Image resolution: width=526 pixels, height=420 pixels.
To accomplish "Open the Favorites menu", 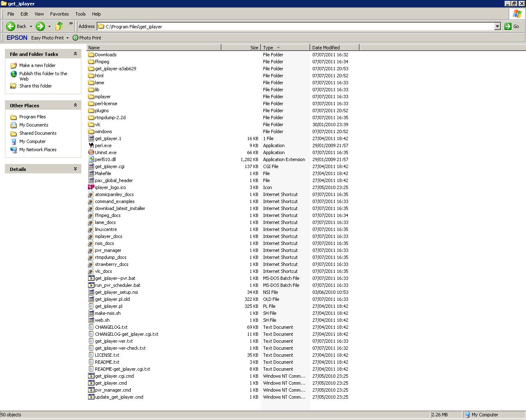I will (59, 14).
